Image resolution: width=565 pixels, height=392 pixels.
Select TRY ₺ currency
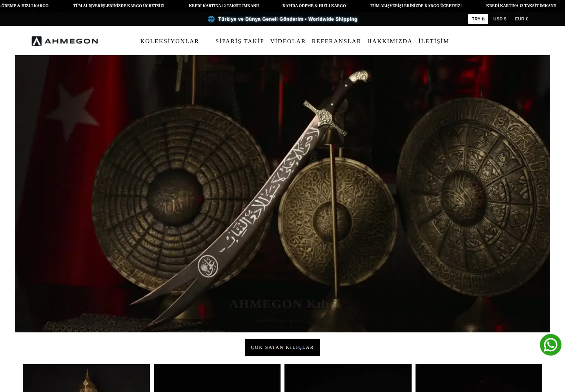pyautogui.click(x=478, y=19)
